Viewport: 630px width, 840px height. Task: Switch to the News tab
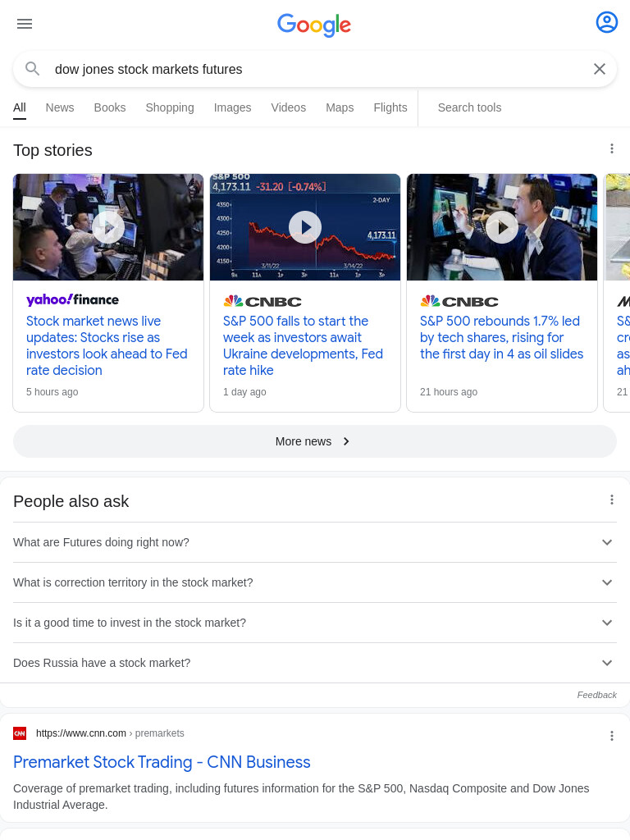tap(60, 107)
